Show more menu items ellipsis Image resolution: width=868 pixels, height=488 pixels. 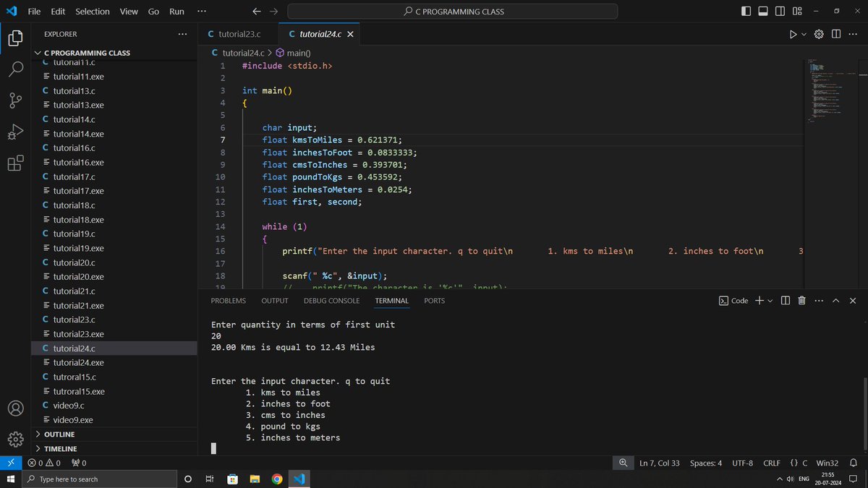click(202, 12)
